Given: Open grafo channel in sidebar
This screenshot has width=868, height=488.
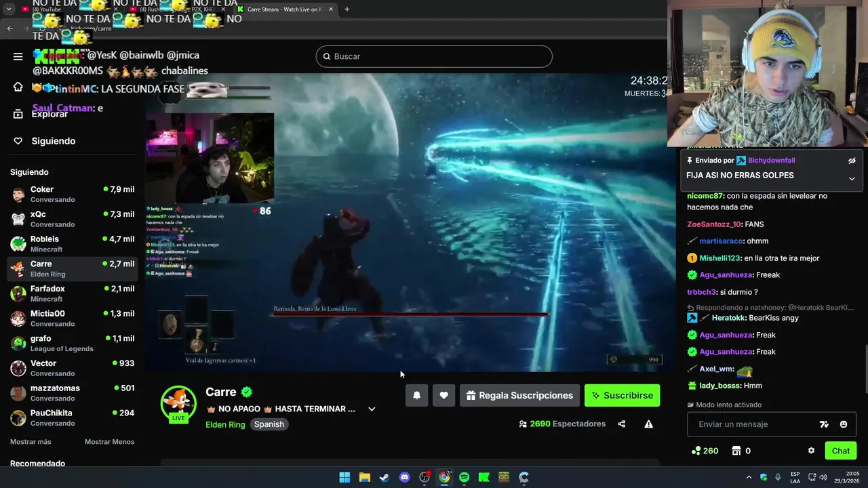Looking at the screenshot, I should (x=72, y=343).
